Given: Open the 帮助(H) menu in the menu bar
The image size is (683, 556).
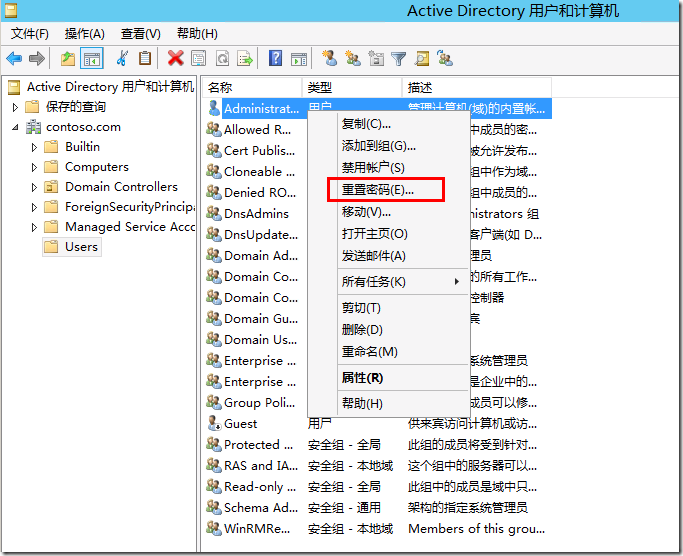Looking at the screenshot, I should (197, 34).
